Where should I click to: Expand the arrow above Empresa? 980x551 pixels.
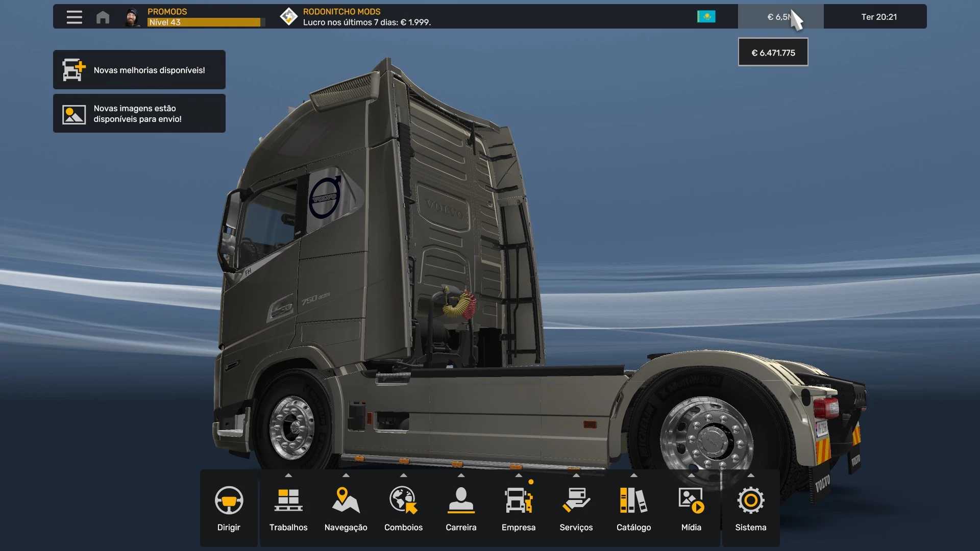(519, 475)
